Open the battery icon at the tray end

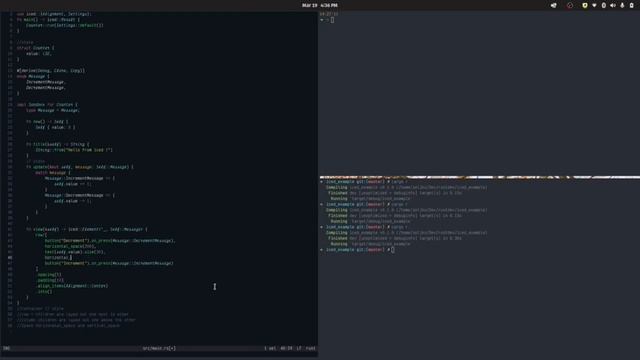tap(631, 5)
